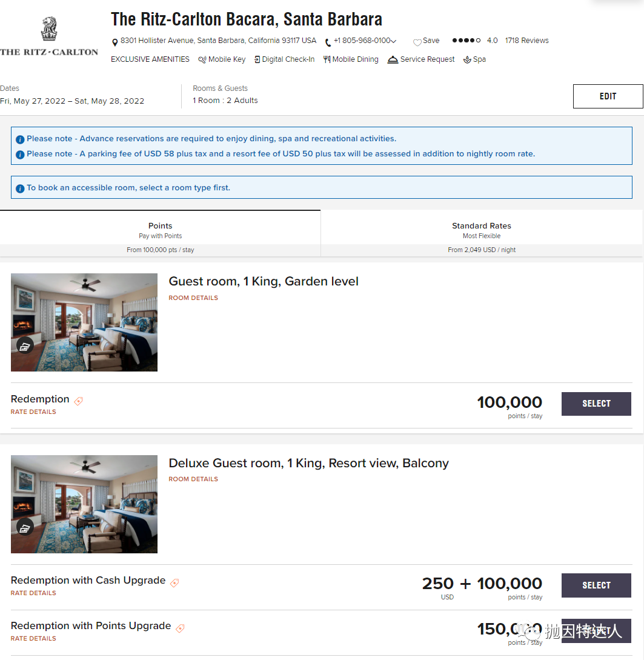
Task: Select the Redemption with Cash Upgrade rate
Action: 596,585
